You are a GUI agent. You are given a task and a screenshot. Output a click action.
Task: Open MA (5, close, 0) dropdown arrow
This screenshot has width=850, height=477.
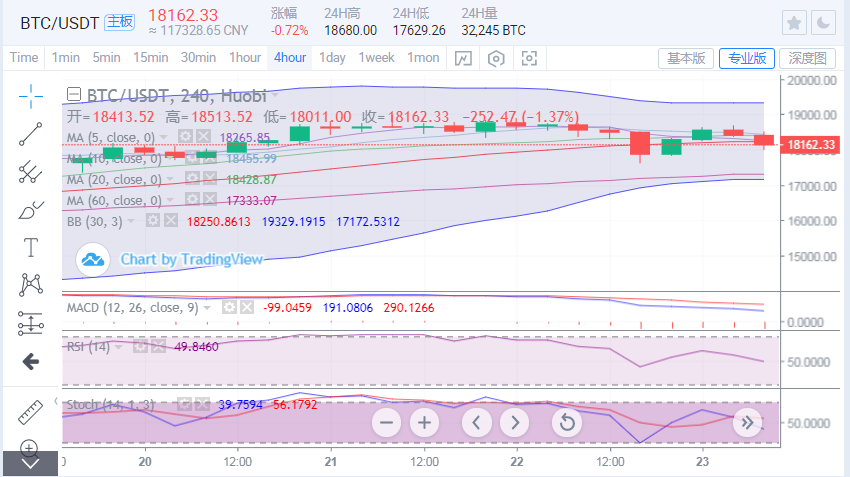click(x=164, y=137)
